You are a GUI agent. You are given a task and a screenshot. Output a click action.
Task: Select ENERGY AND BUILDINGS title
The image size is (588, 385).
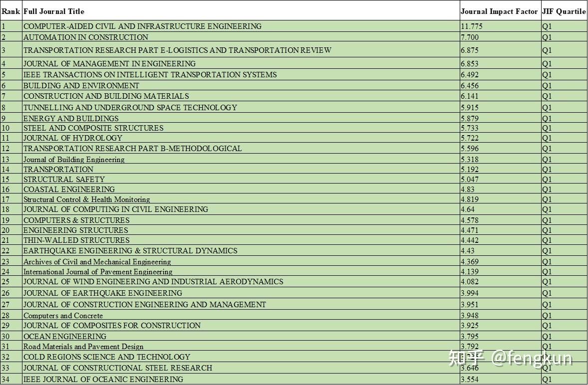[x=71, y=118]
